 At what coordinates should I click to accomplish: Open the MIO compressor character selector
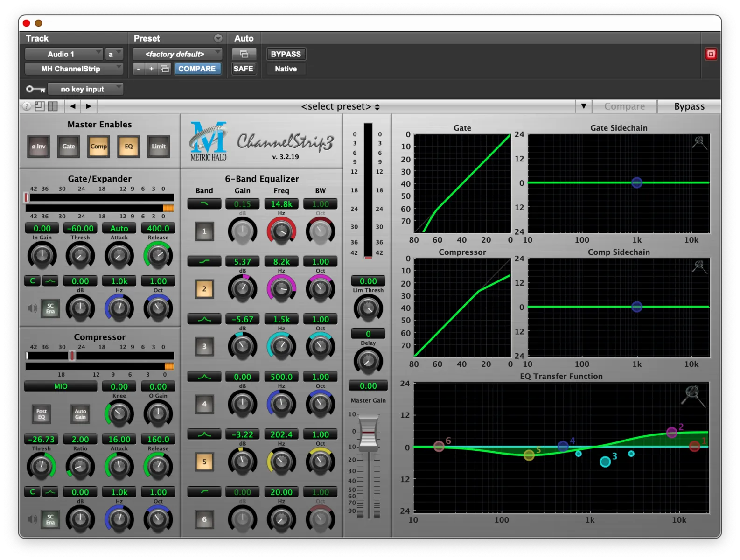(x=61, y=386)
